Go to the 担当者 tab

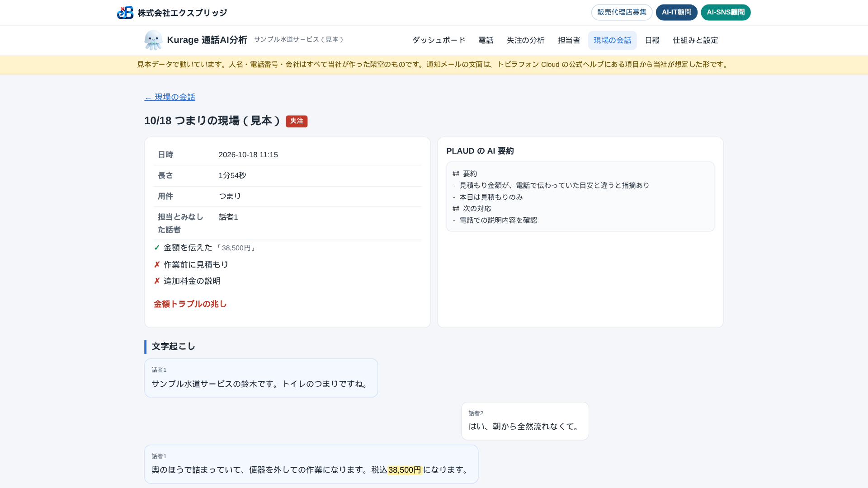(x=569, y=40)
